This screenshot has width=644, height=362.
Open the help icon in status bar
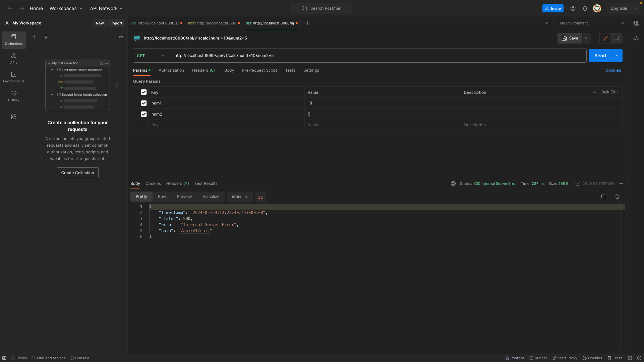pyautogui.click(x=639, y=358)
